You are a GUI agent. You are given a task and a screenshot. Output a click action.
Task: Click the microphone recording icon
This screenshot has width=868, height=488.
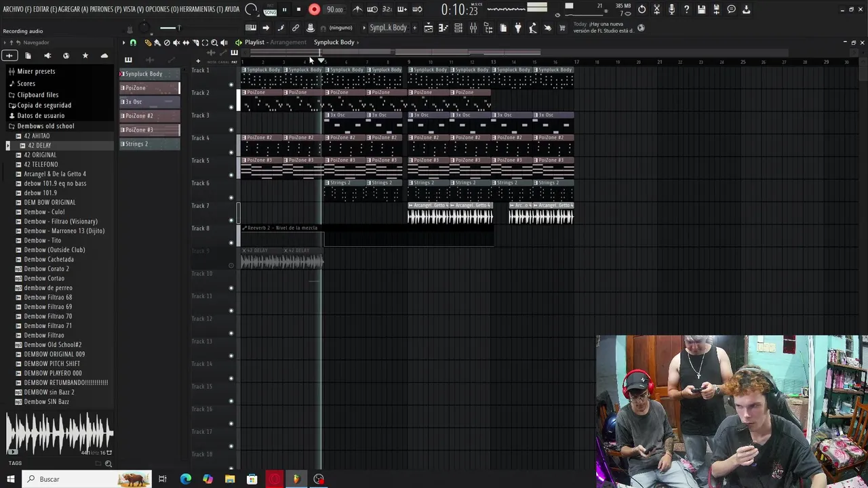click(x=671, y=9)
